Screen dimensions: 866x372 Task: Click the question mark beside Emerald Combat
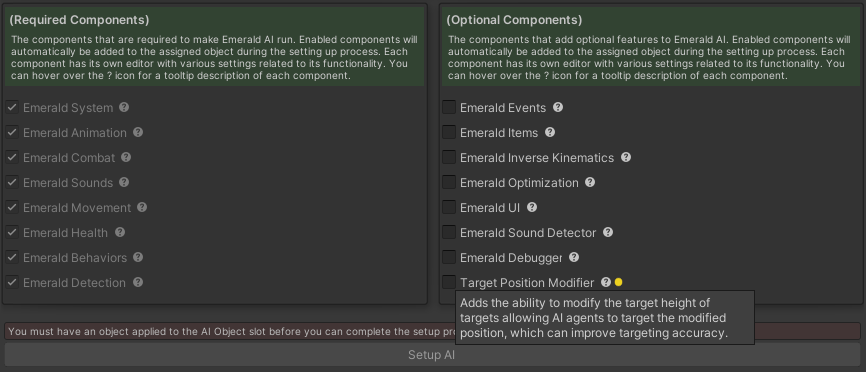[x=126, y=157]
